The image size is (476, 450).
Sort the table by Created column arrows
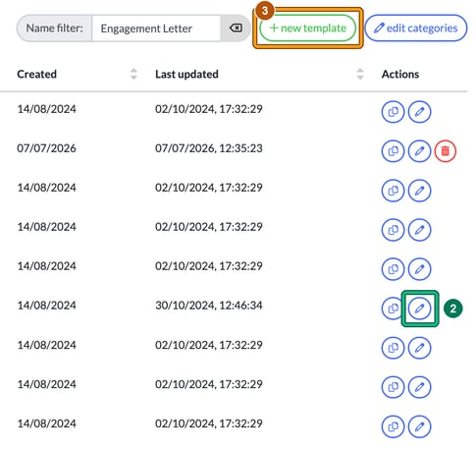pyautogui.click(x=133, y=74)
